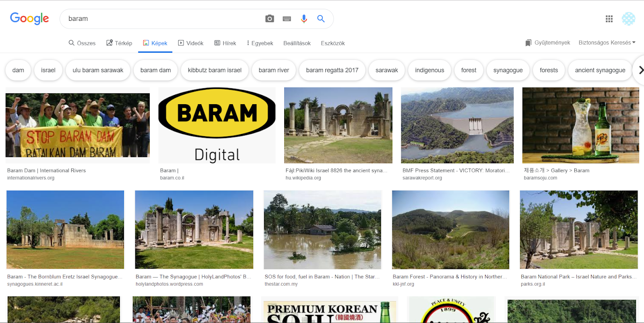The width and height of the screenshot is (644, 323).
Task: Open the Bornblum synagogue ruins image
Action: click(x=65, y=230)
